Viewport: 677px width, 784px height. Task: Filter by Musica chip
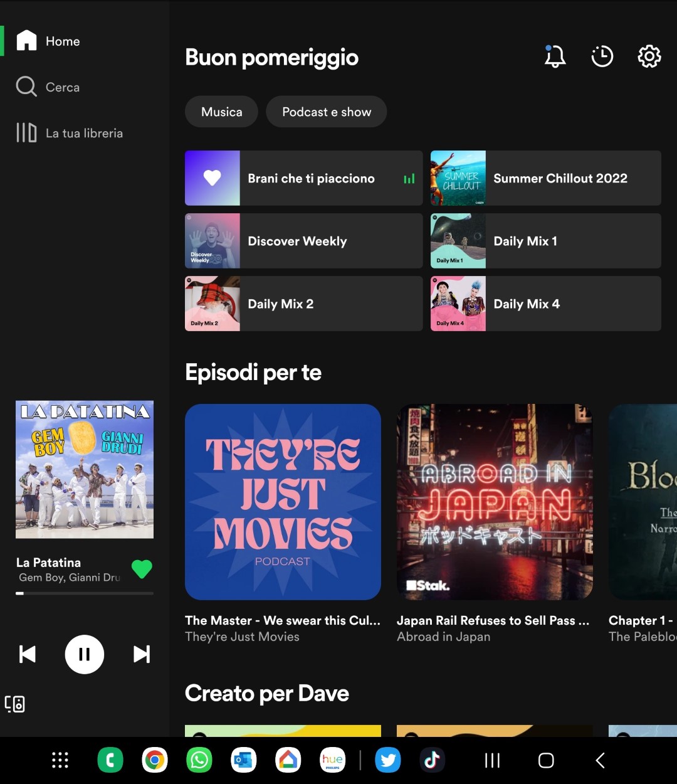(221, 112)
